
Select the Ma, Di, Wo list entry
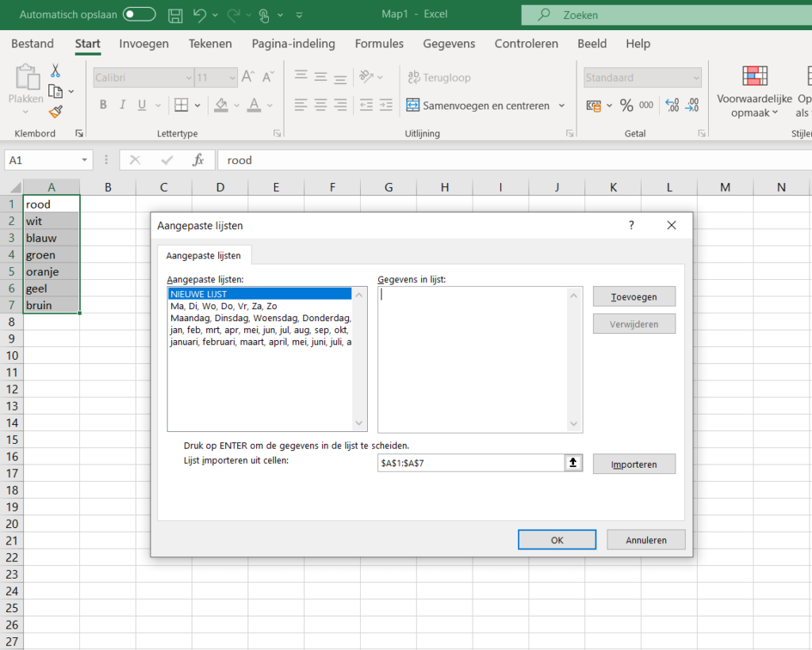pos(224,306)
